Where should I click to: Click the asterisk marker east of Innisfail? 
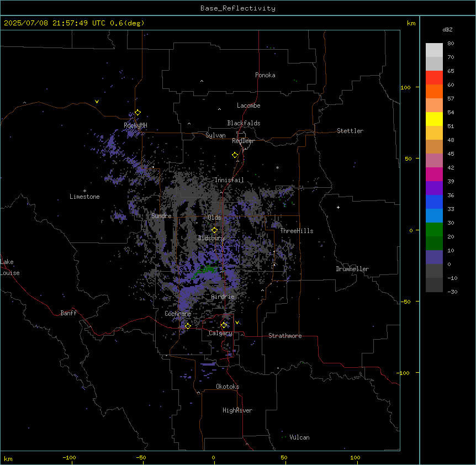pyautogui.click(x=277, y=167)
